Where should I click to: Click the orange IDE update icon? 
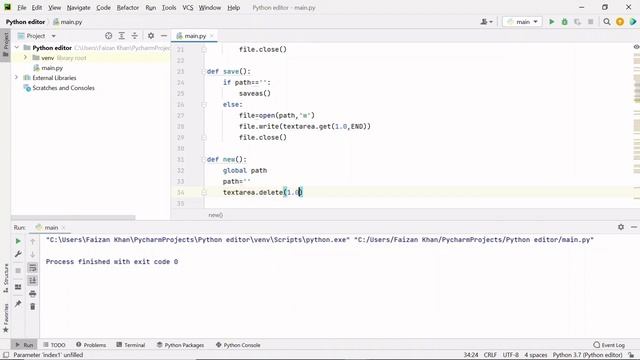[x=620, y=22]
